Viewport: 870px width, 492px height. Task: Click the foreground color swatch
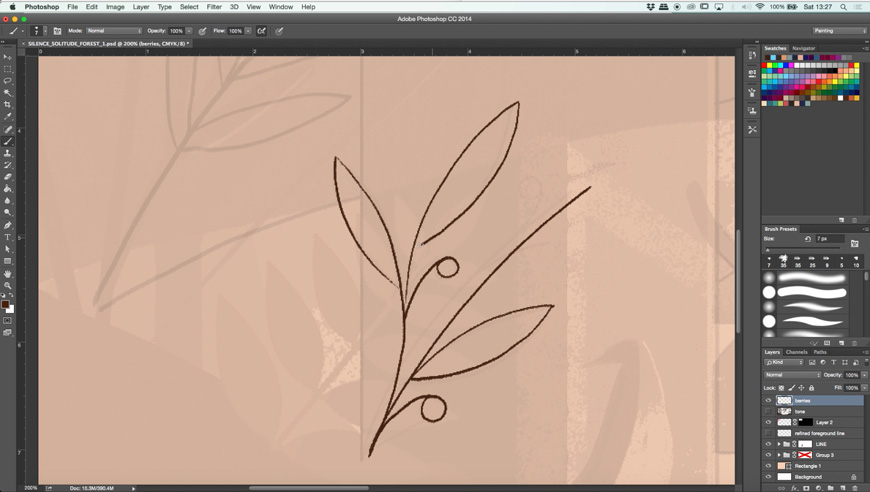tap(5, 305)
